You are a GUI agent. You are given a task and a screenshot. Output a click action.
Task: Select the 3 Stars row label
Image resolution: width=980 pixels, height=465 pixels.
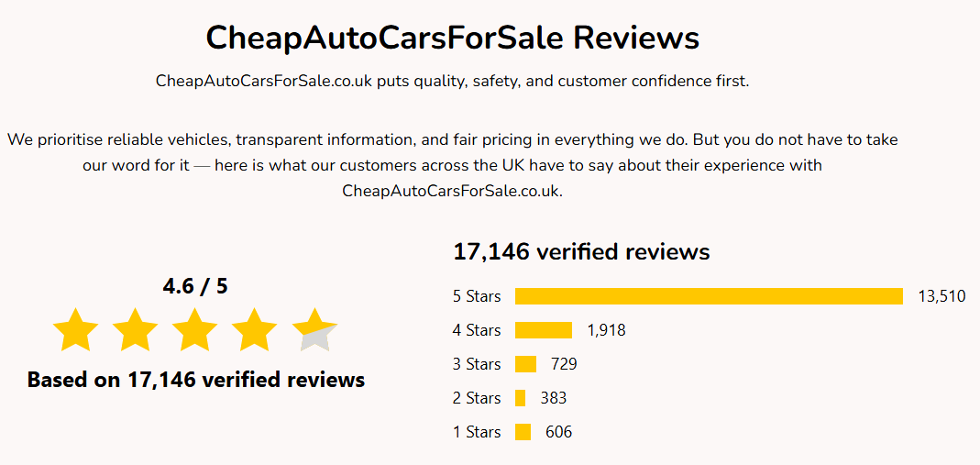[x=477, y=364]
